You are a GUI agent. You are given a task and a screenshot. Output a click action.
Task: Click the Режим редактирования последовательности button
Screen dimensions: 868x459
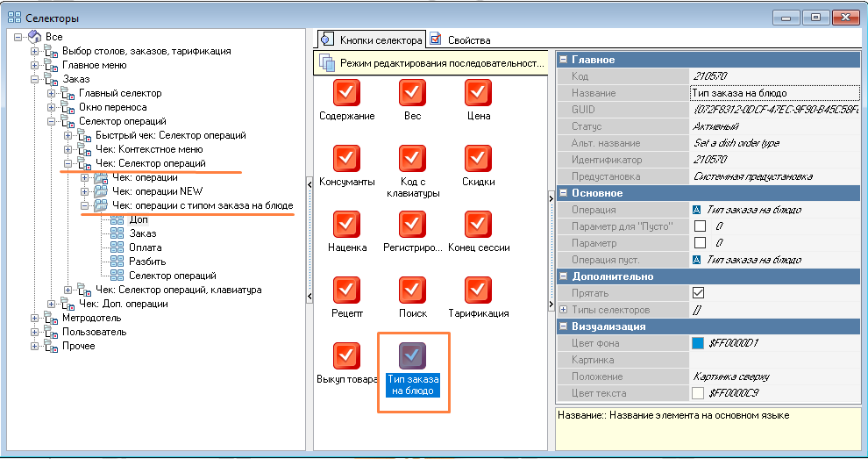tap(431, 63)
